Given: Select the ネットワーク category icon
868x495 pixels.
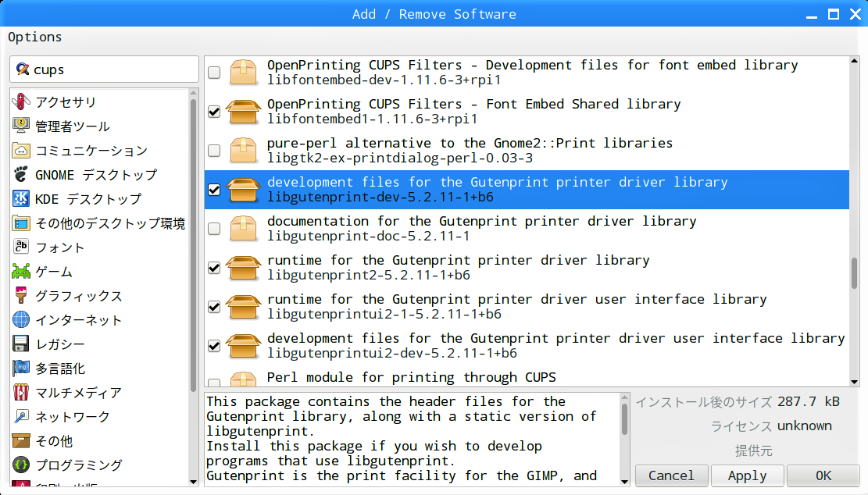Looking at the screenshot, I should (x=21, y=416).
